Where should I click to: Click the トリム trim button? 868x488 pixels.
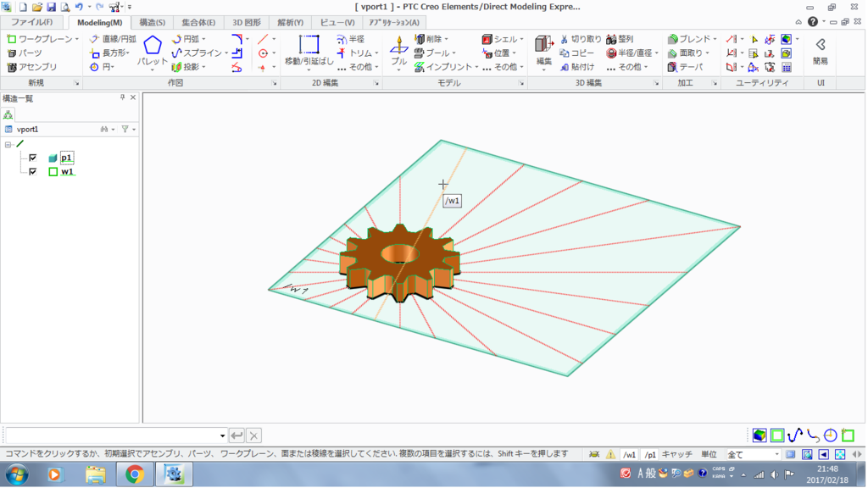355,53
